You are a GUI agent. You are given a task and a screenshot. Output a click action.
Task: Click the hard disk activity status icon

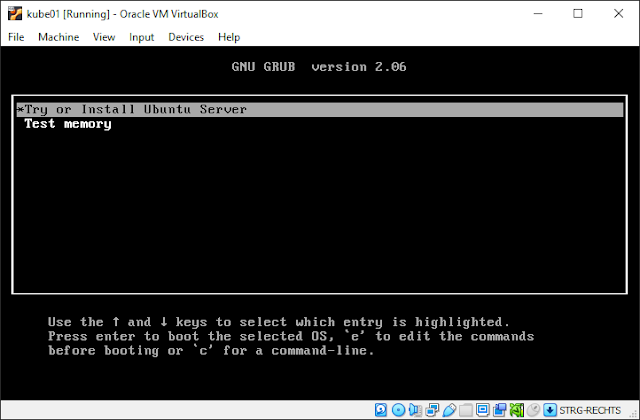[x=381, y=410]
